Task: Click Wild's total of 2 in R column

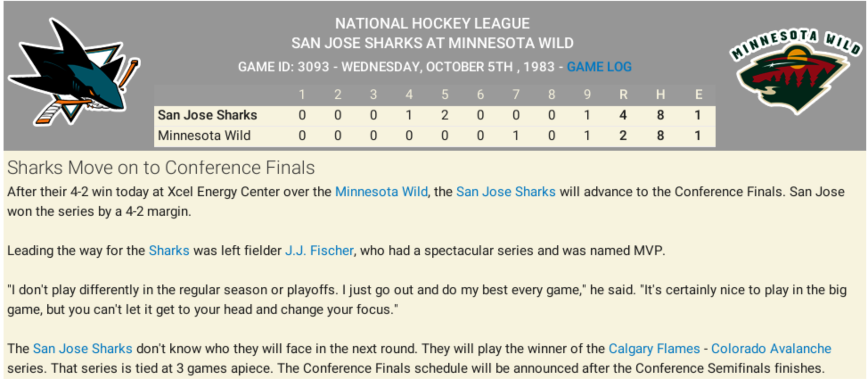Action: tap(623, 136)
